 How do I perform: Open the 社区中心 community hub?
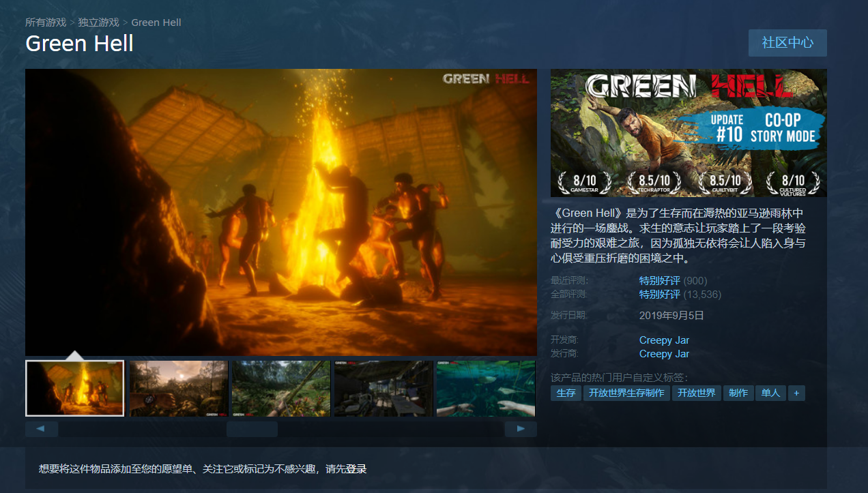coord(787,42)
